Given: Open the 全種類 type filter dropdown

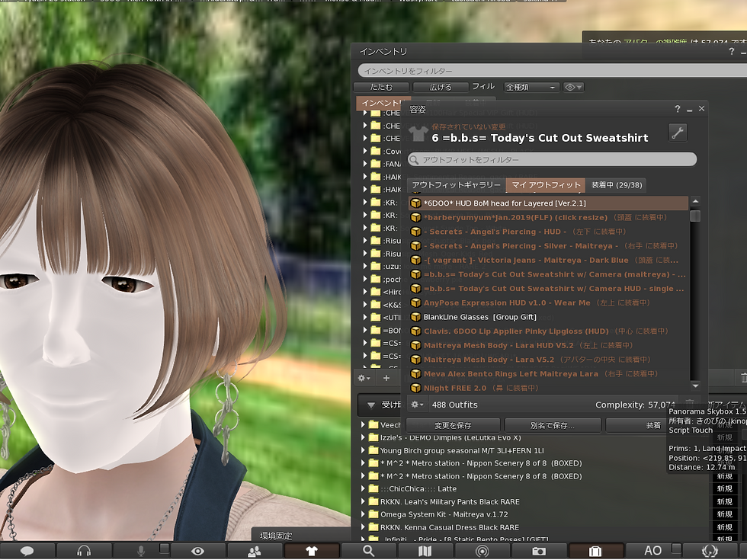Looking at the screenshot, I should (531, 87).
